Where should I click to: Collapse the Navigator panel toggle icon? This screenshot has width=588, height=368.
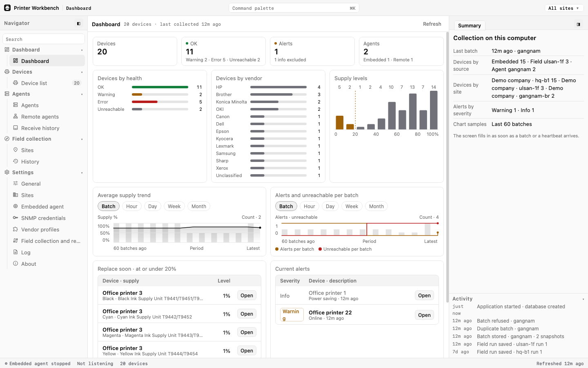coord(79,24)
